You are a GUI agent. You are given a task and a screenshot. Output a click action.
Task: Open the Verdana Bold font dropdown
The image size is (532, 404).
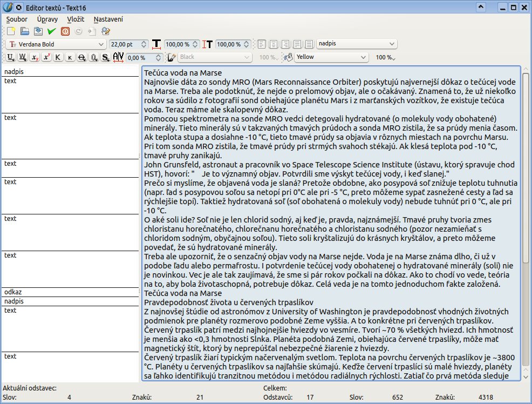pos(56,44)
